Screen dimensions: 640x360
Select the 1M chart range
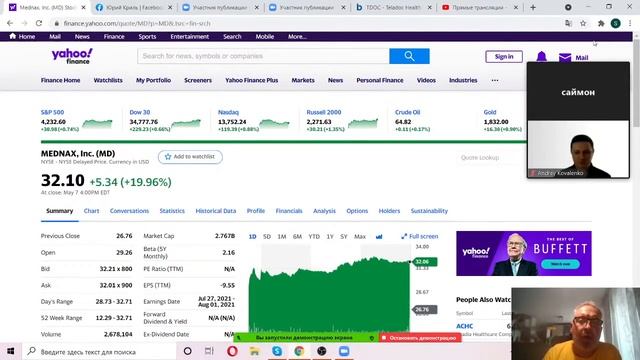coord(282,236)
